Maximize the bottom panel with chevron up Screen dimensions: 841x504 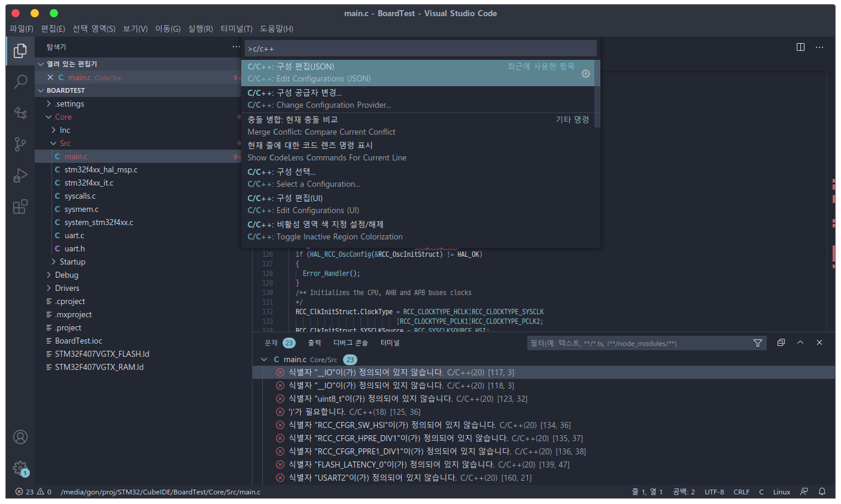click(x=800, y=342)
